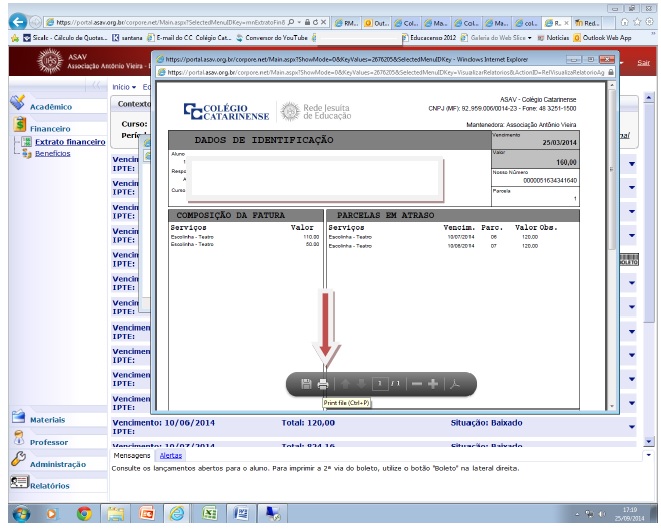This screenshot has width=661, height=529.
Task: Open the IE Favorites star icon
Action: pyautogui.click(x=637, y=22)
